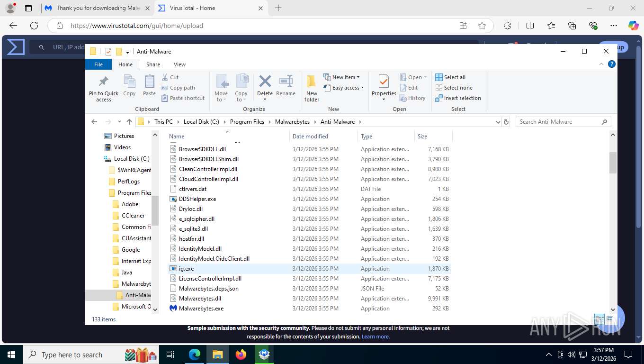Click Select all
The width and height of the screenshot is (644, 364).
[450, 77]
